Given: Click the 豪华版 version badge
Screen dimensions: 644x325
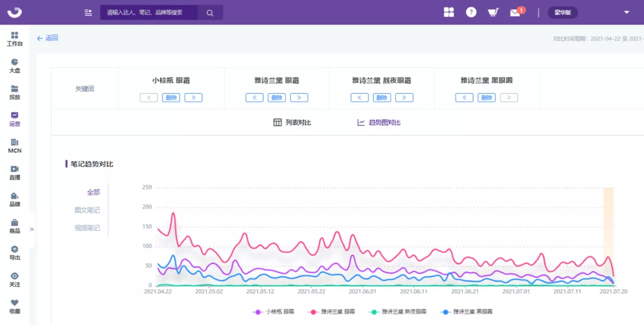Looking at the screenshot, I should coord(563,13).
